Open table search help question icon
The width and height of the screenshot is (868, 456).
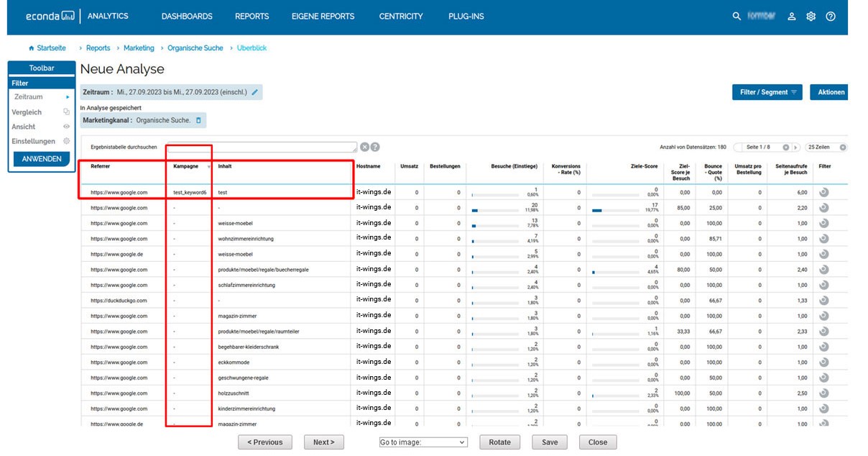[375, 147]
